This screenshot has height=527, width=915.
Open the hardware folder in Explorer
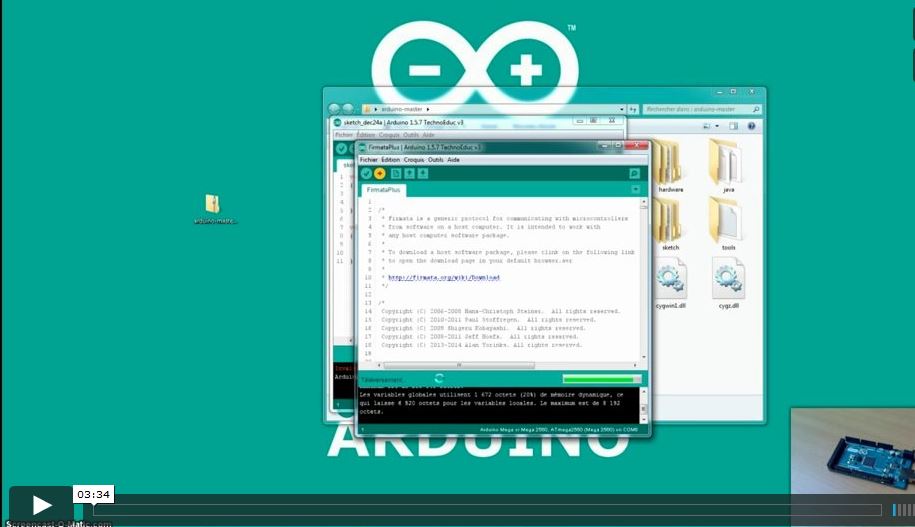[670, 166]
